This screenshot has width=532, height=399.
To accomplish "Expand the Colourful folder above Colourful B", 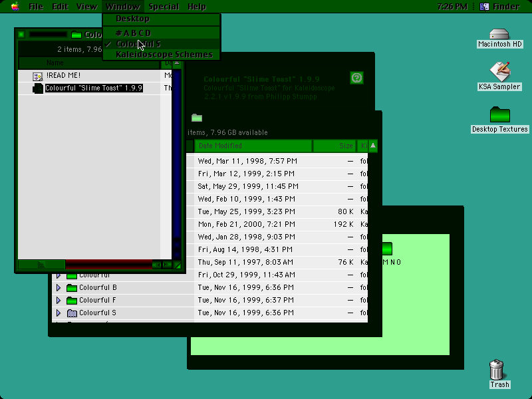I will click(59, 275).
